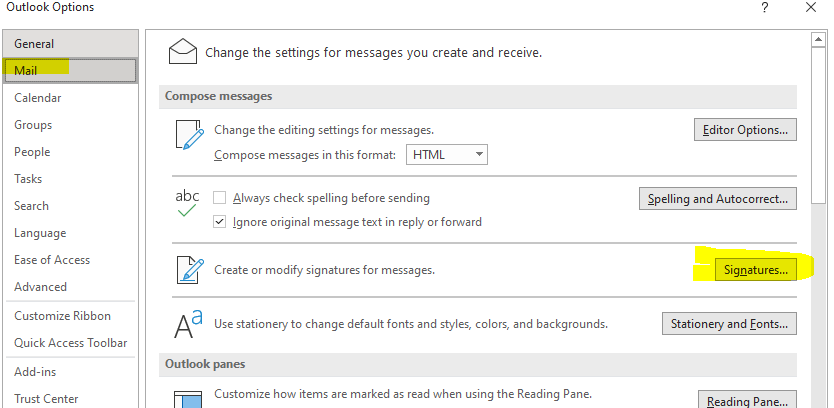
Task: Click the scrollbar up arrow
Action: 818,39
